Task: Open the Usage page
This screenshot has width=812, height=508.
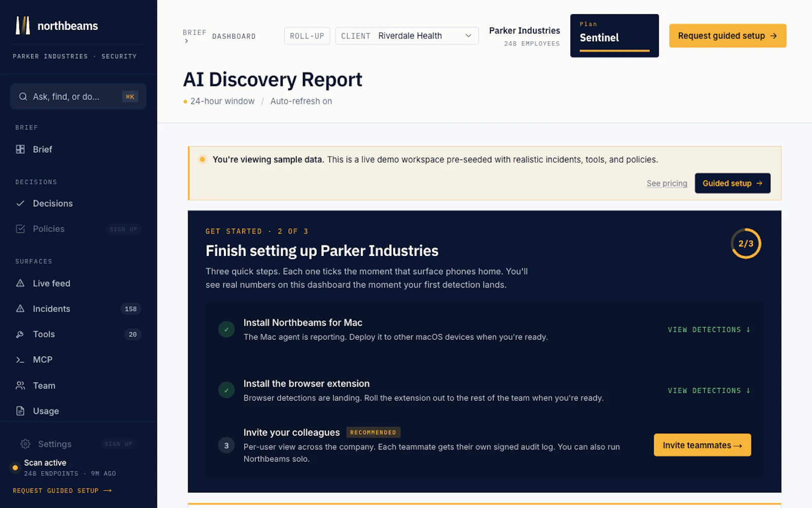Action: click(x=78, y=411)
